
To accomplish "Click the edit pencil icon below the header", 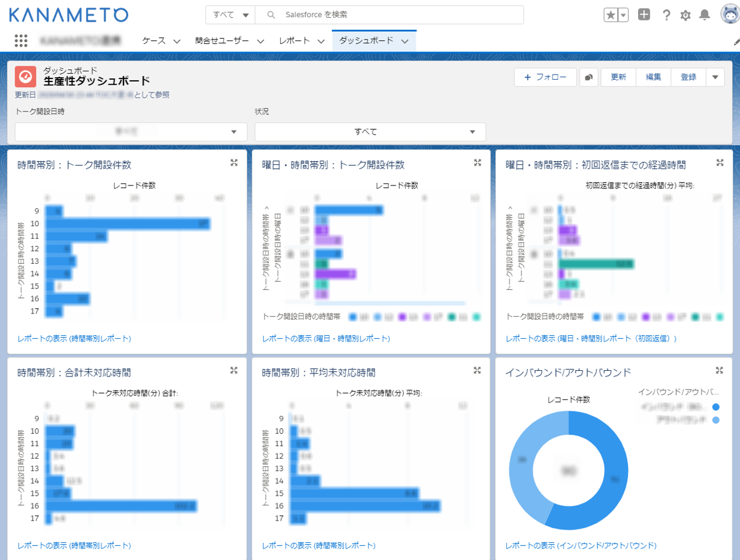I will (736, 40).
